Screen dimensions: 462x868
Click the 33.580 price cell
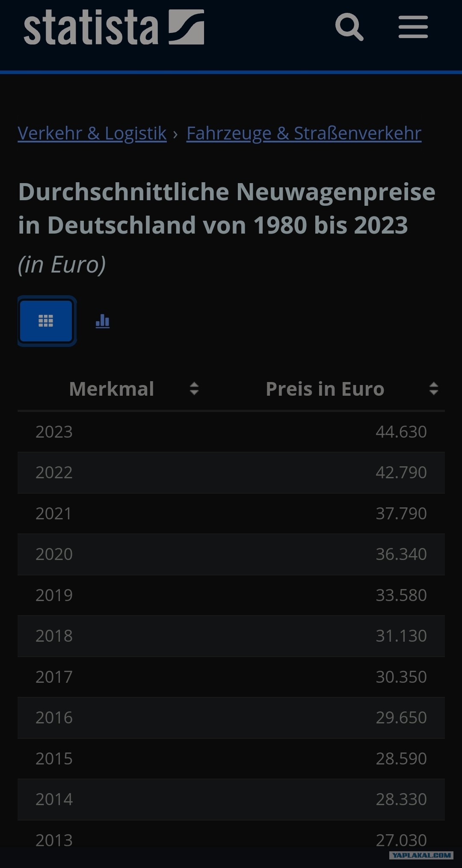click(x=401, y=595)
